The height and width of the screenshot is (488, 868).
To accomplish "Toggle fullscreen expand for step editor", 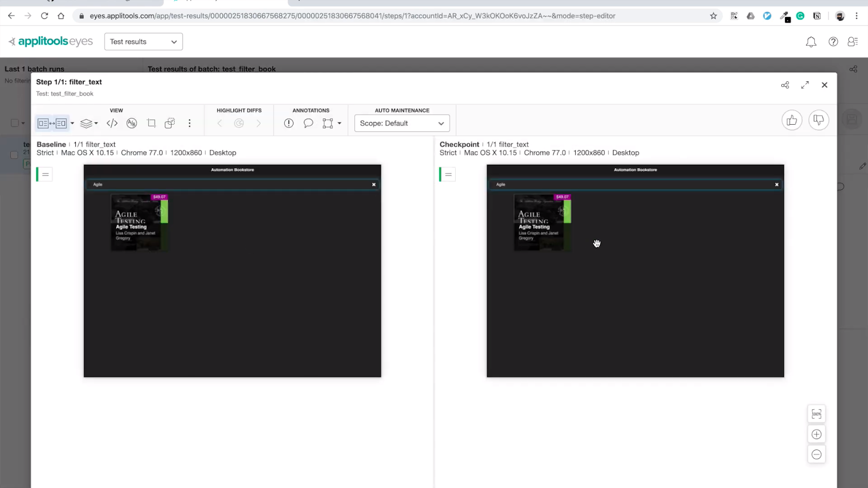I will click(x=805, y=85).
